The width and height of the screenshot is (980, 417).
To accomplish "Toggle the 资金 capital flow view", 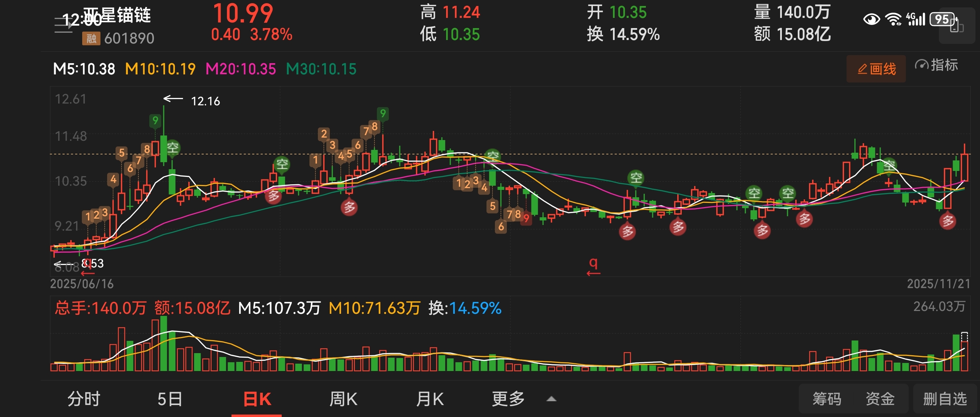I will [880, 399].
